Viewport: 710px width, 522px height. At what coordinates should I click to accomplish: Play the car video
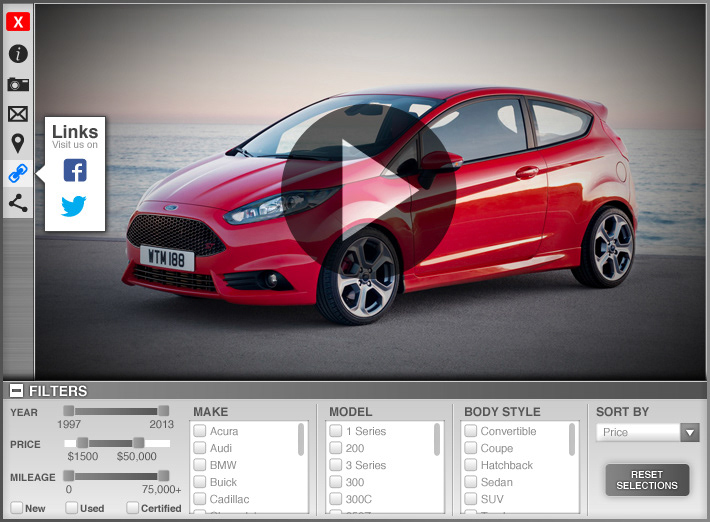369,189
